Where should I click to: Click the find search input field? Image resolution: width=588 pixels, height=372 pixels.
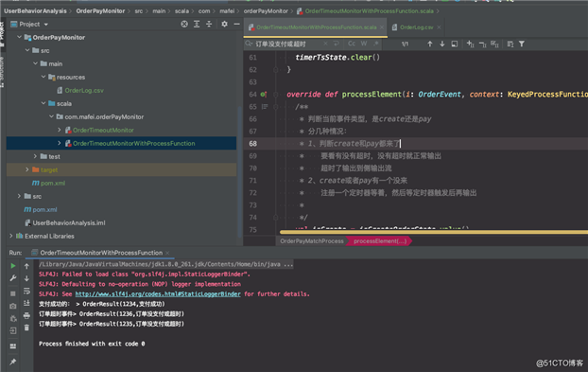pos(288,44)
